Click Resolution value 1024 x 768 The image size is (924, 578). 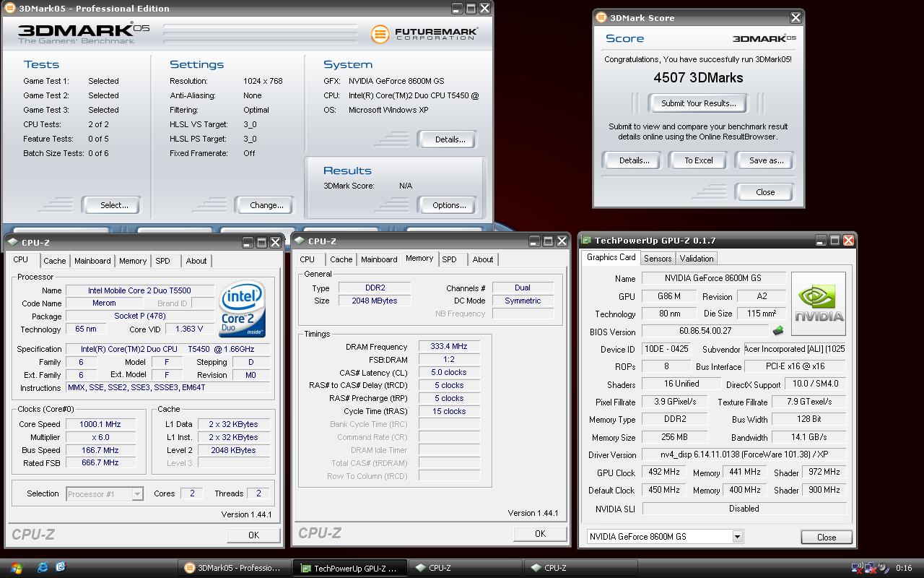pos(263,81)
